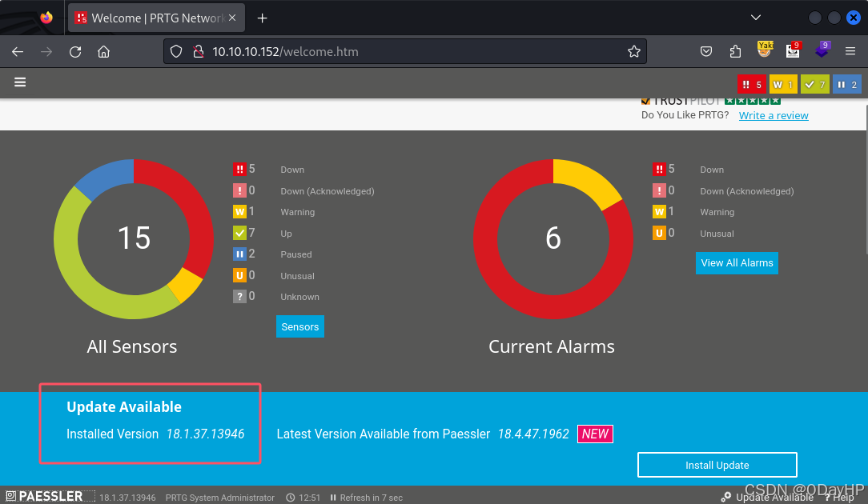Click the Yak extension icon

tap(765, 50)
